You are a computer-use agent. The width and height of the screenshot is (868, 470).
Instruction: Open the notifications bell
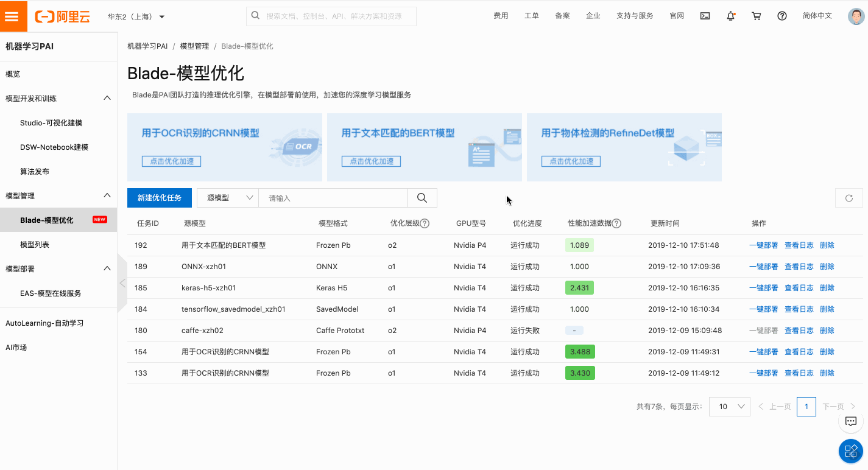coord(731,16)
